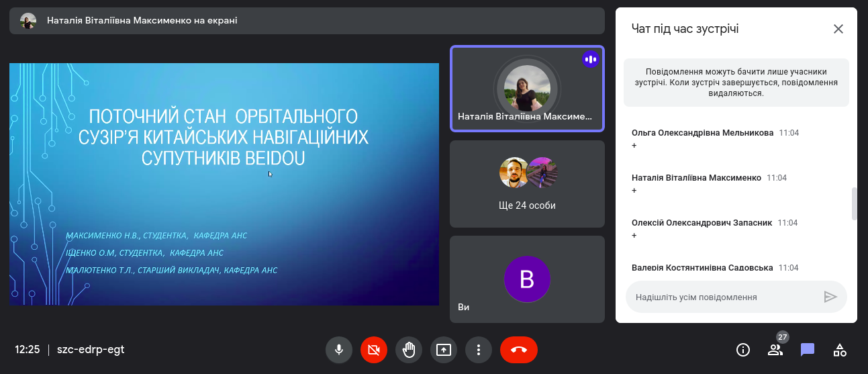This screenshot has width=868, height=374.
Task: Click the 'Малютенко Т.Л.' author line on the slide
Action: point(172,271)
